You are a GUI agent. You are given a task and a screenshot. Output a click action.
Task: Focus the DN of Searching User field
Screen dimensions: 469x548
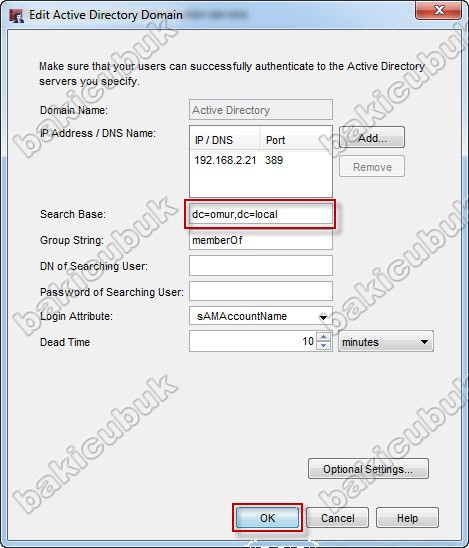(260, 266)
